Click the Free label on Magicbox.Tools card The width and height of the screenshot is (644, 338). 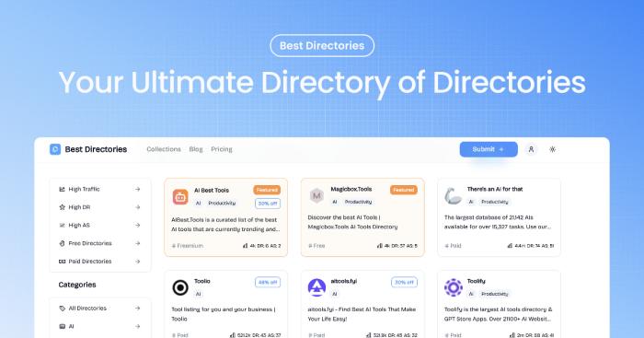pyautogui.click(x=319, y=246)
